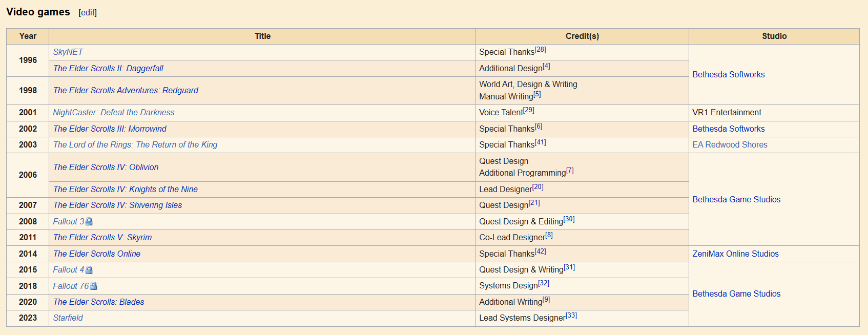Viewport: 868px width, 335px height.
Task: Open The Elder Scrolls Adventures: Redguard link
Action: (126, 91)
